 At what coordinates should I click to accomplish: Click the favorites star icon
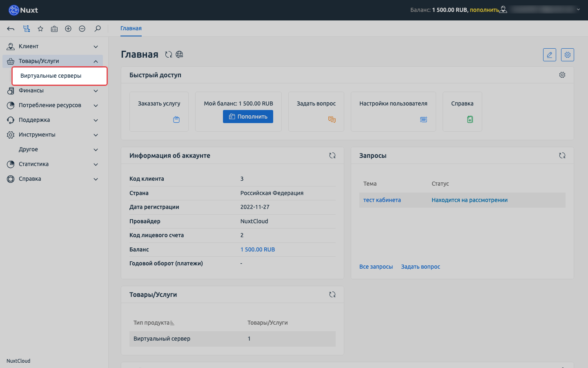click(40, 29)
